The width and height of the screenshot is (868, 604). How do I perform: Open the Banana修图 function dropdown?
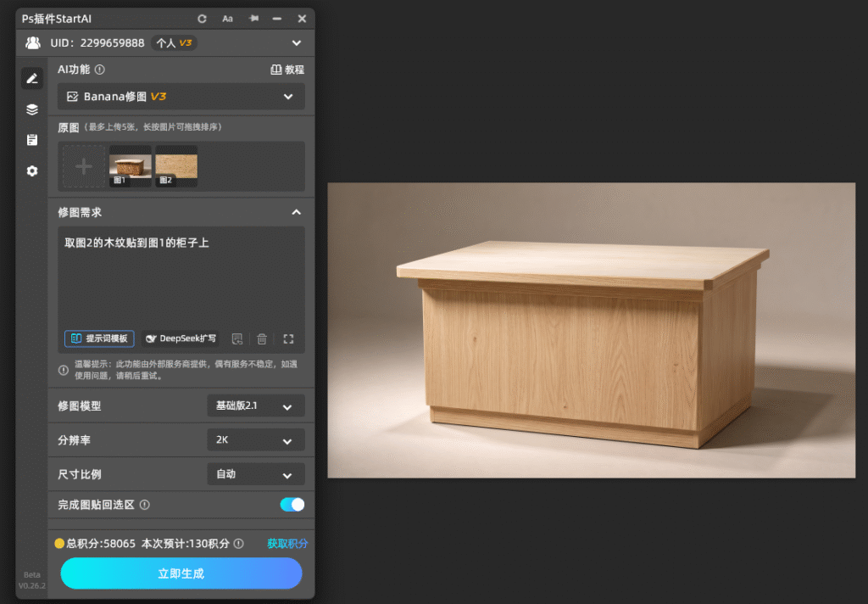181,97
